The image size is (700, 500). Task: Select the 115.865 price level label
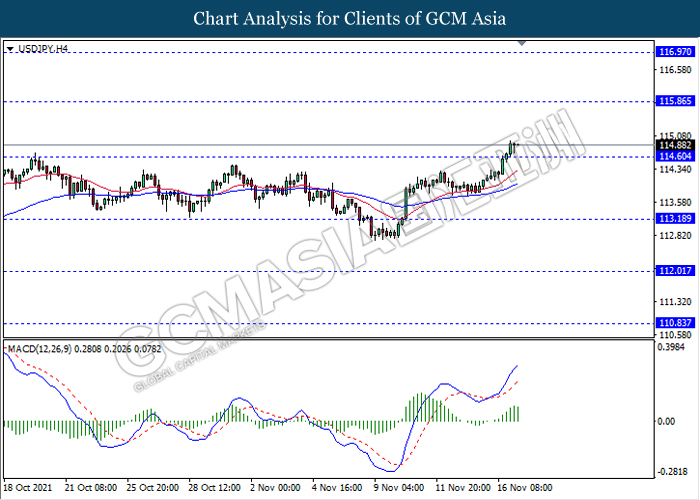point(675,101)
